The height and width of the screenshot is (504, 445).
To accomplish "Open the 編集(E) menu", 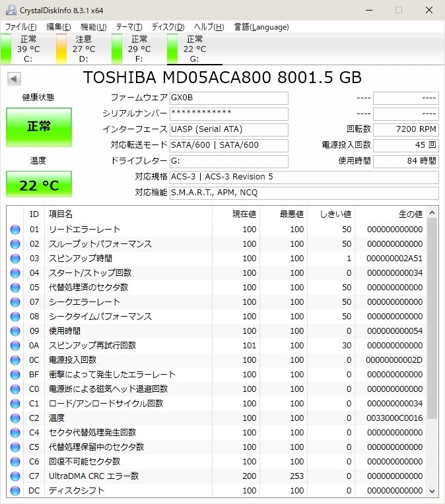I will [x=59, y=27].
